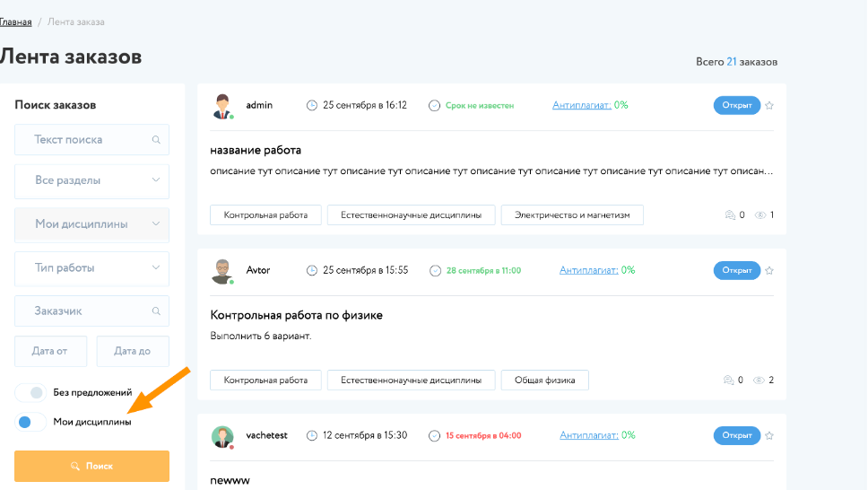The width and height of the screenshot is (868, 490).
Task: Click the comments icon on admin's order
Action: pos(728,215)
